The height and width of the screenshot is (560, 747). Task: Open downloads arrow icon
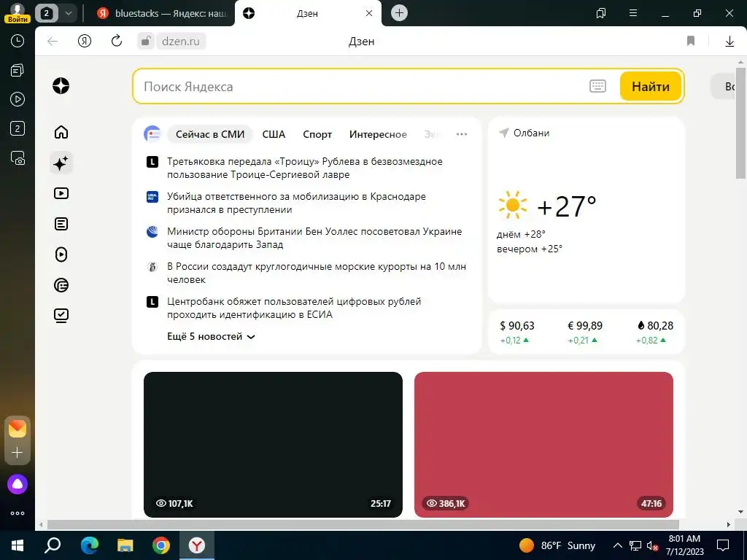pyautogui.click(x=729, y=42)
